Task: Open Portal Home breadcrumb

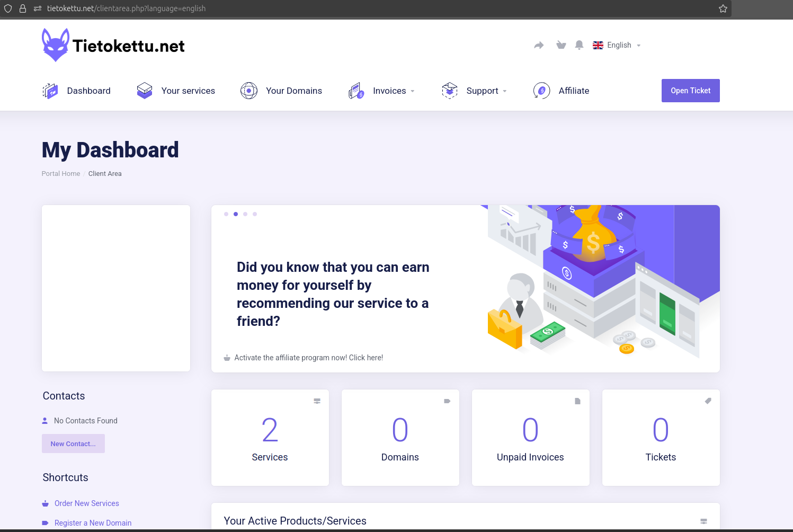Action: [x=61, y=174]
